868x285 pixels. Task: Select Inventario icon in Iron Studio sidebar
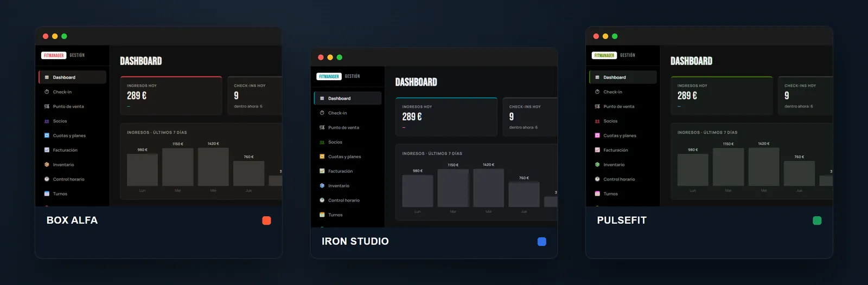tap(322, 186)
